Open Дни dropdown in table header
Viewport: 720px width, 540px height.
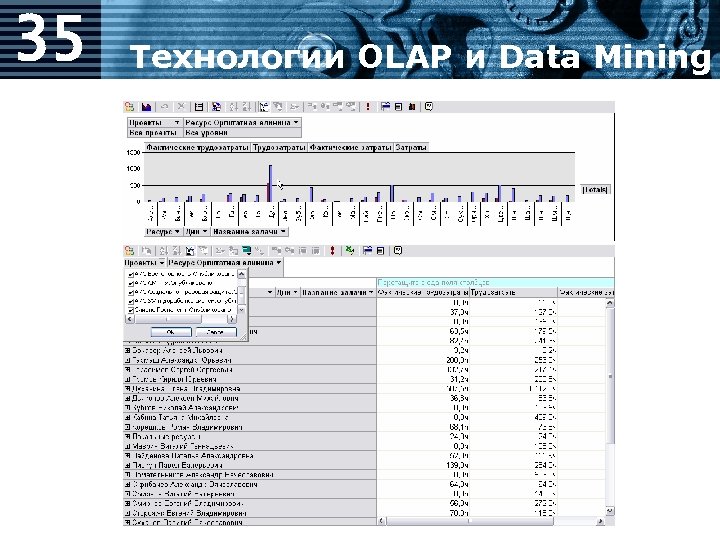(x=295, y=292)
